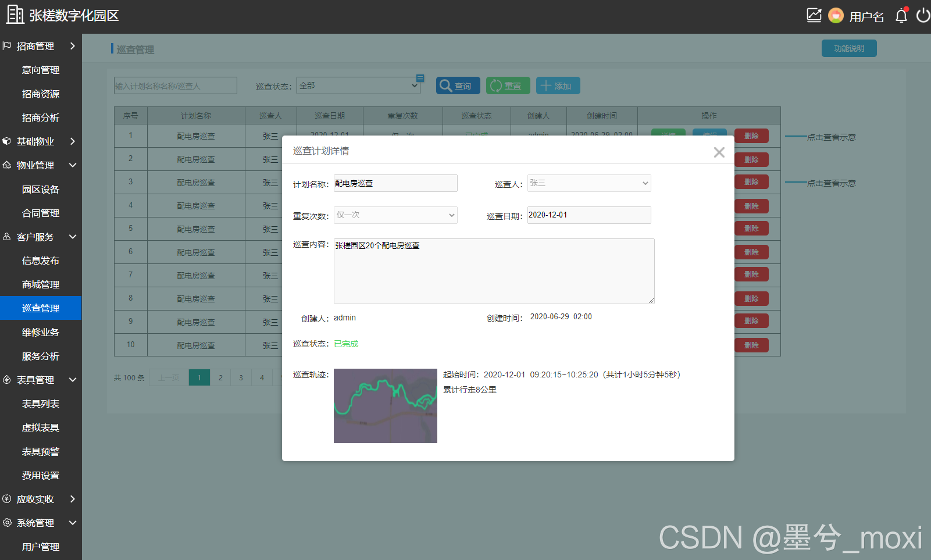This screenshot has width=931, height=560.
Task: Open the statistics chart icon in header
Action: pos(814,15)
